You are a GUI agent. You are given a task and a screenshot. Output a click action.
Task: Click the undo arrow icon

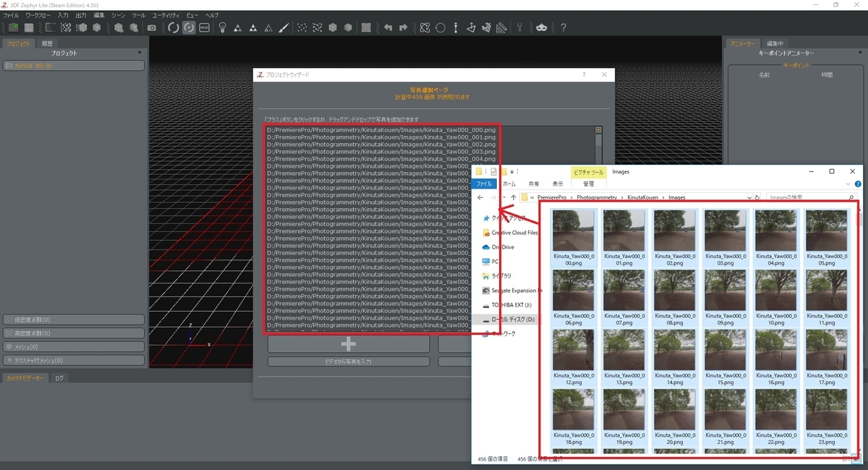tap(388, 27)
